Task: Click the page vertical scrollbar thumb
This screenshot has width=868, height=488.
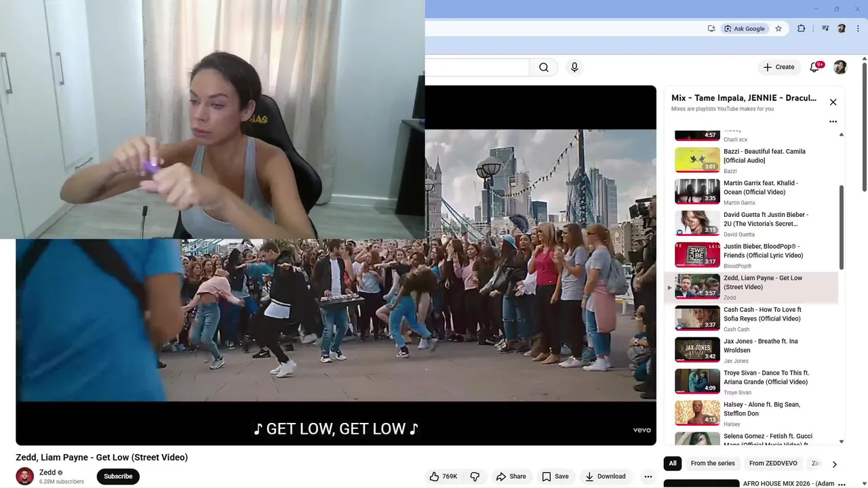Action: coord(865,127)
